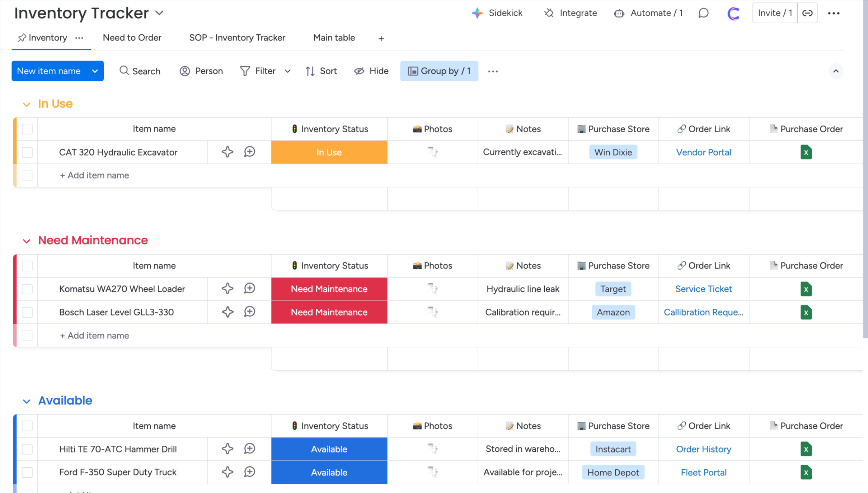Click AI sparkle icon on Bosch Laser Level
The image size is (868, 493).
pos(227,312)
